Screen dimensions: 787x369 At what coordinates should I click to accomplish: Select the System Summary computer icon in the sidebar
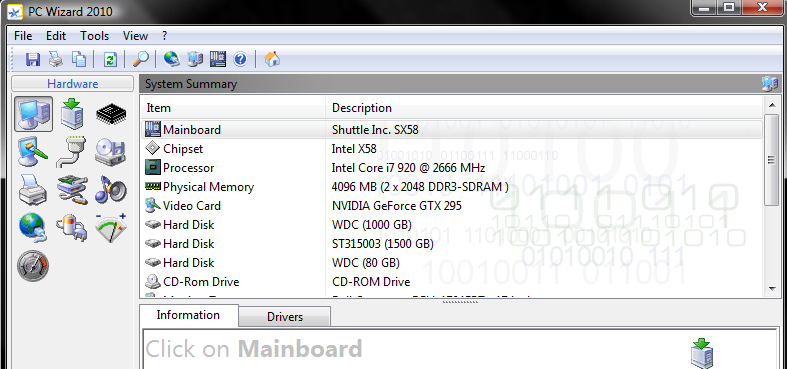tap(34, 114)
